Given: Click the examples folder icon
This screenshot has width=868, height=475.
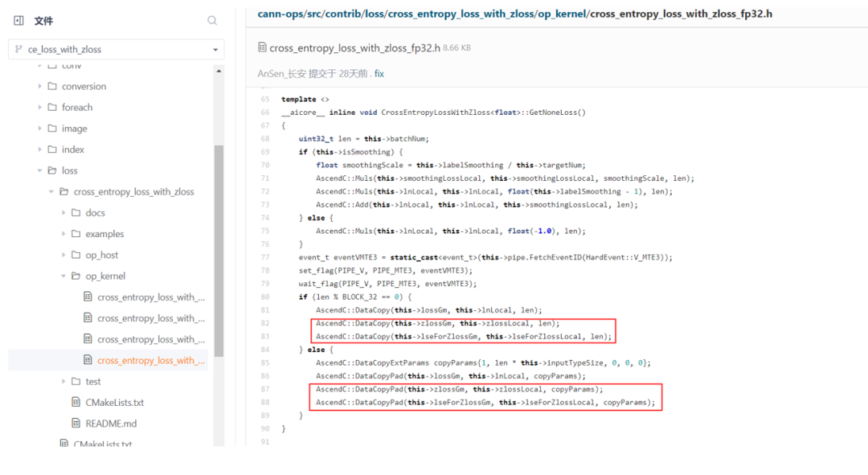Looking at the screenshot, I should click(76, 233).
